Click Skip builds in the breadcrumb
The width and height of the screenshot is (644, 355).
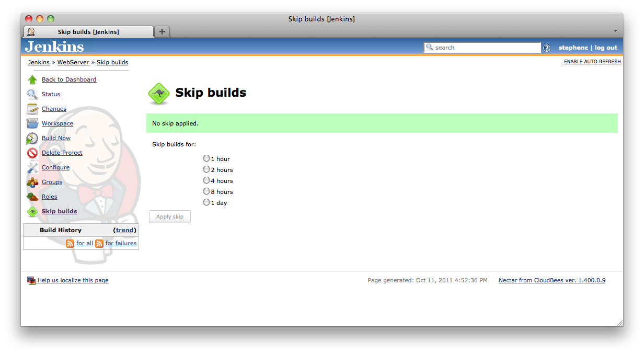[x=112, y=62]
